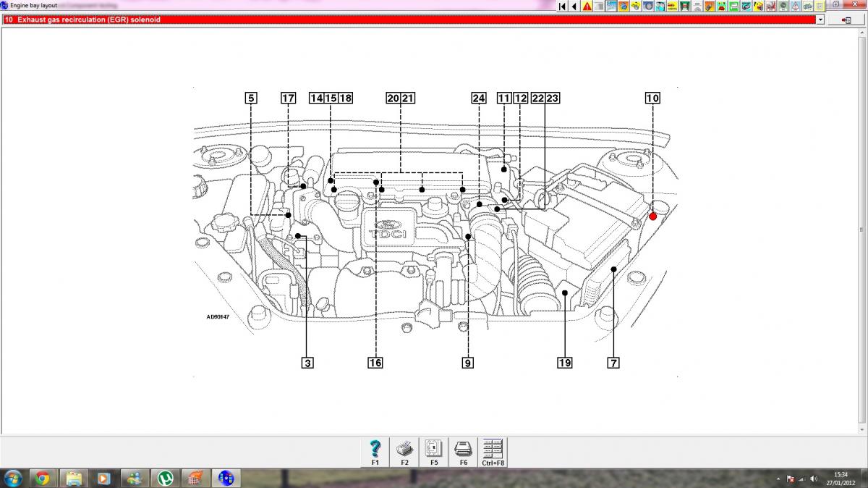This screenshot has width=868, height=488.
Task: Click the red EGR solenoid location marker
Action: 653,216
